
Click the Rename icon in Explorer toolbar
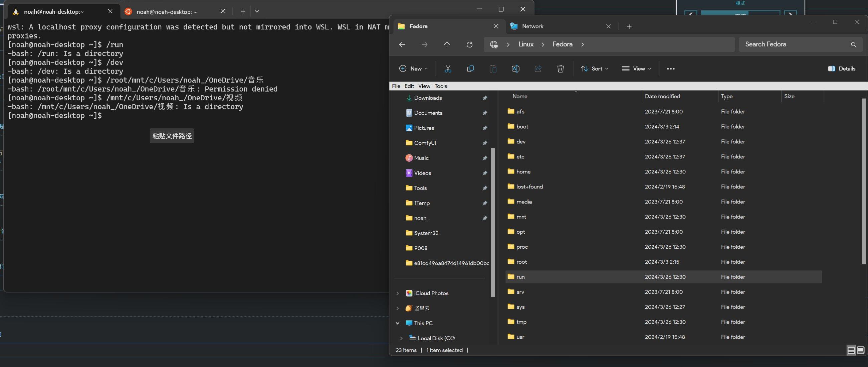[x=515, y=69]
